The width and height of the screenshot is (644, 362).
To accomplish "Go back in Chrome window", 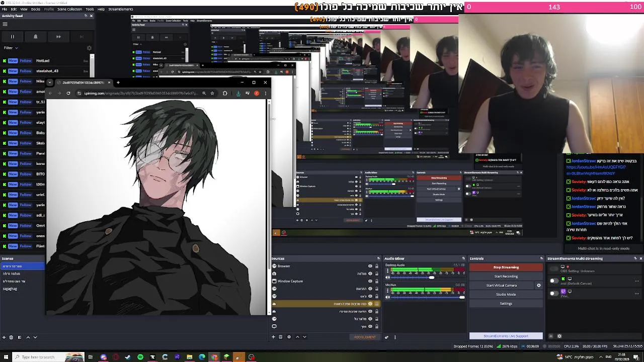I will pos(50,93).
